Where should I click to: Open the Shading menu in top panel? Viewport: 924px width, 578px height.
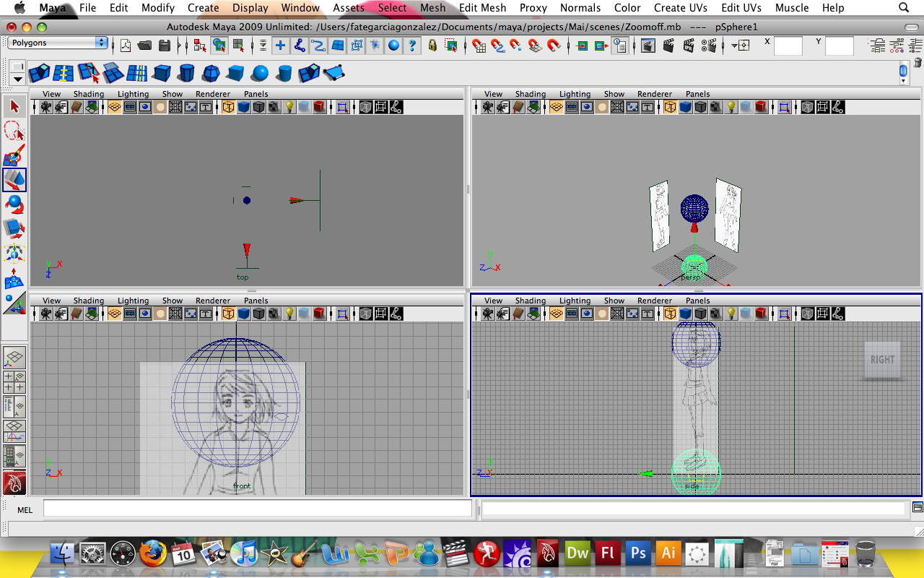pos(89,94)
